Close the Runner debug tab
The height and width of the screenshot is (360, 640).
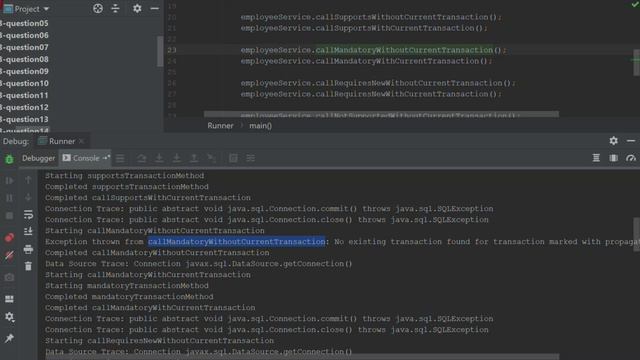82,141
